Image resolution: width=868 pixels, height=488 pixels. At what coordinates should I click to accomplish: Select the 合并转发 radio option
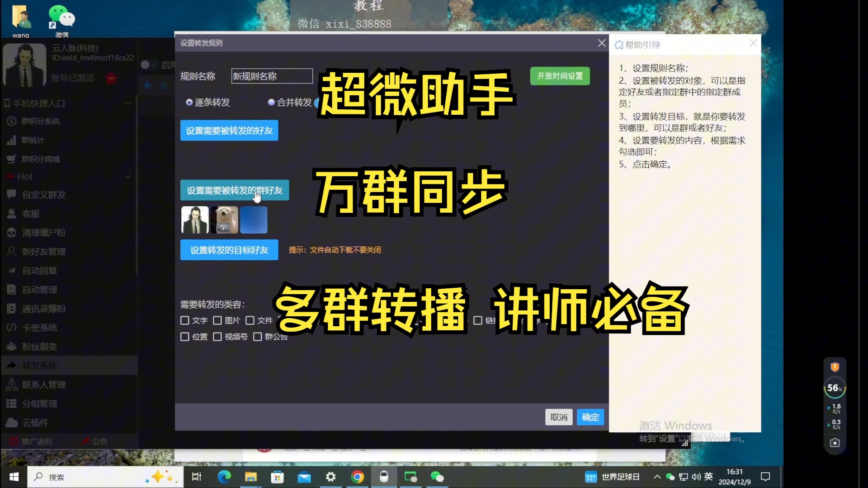tap(271, 103)
